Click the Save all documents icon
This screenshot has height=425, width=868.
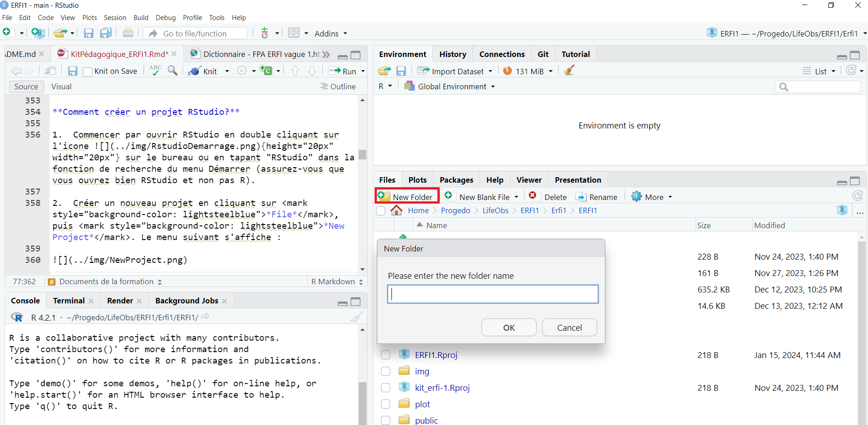106,33
